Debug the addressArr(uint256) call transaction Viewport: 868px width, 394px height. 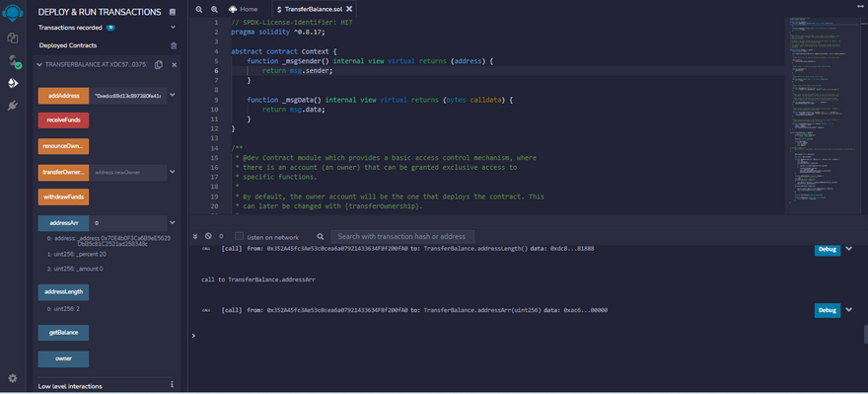[x=827, y=310]
